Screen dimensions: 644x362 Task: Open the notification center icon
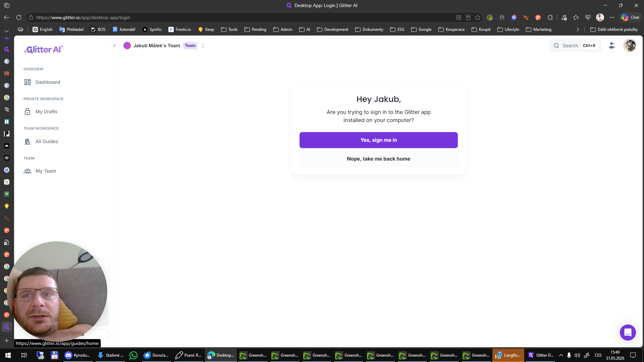pyautogui.click(x=633, y=355)
